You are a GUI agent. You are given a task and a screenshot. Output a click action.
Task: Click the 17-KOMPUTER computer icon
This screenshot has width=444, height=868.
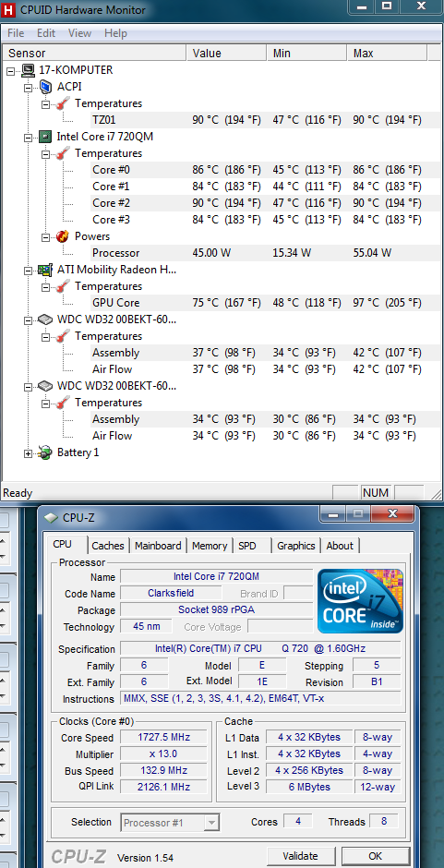coord(29,70)
